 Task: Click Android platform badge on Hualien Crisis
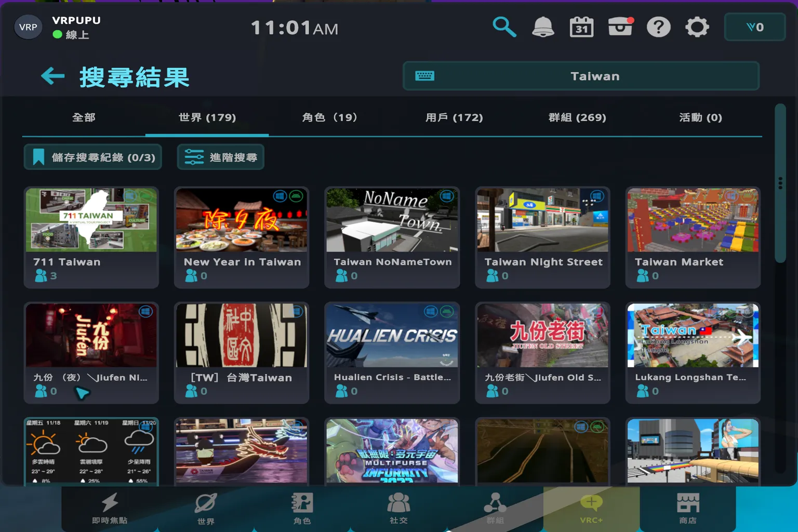coord(446,311)
